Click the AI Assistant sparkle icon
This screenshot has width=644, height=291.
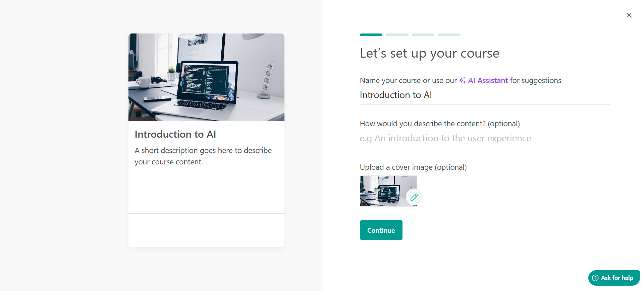(x=462, y=80)
